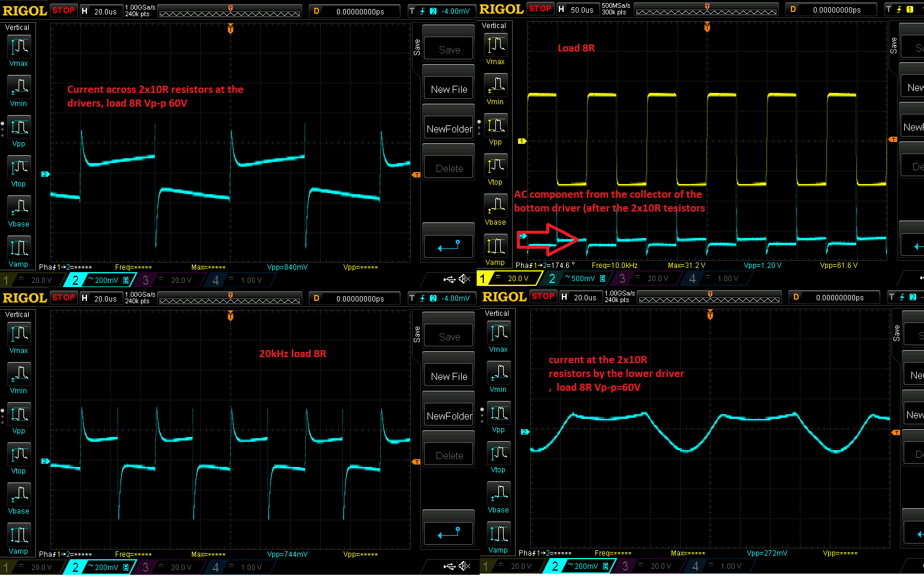Click the Save button in the Vpp=840mV capture

(x=449, y=49)
